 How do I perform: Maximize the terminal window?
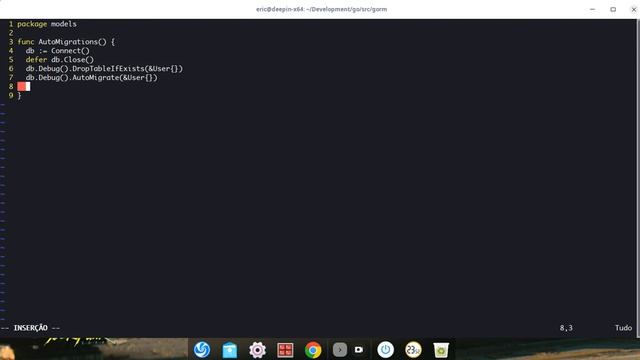point(613,9)
